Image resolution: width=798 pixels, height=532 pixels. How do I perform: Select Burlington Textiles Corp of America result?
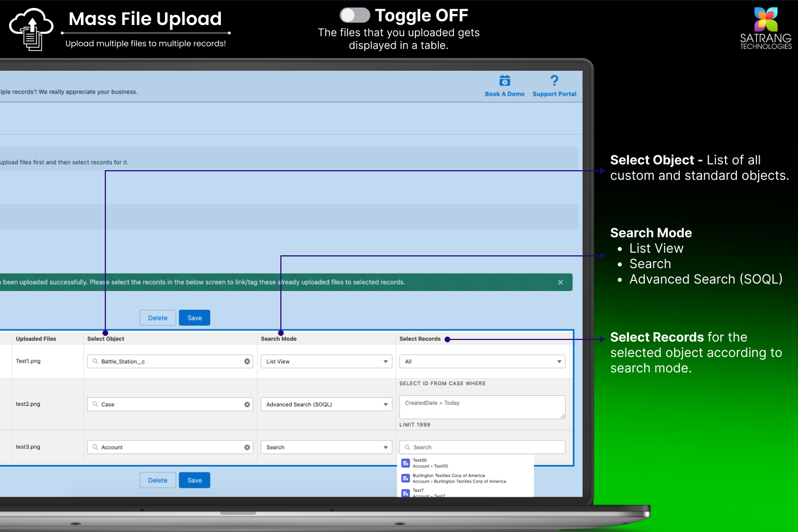[459, 478]
